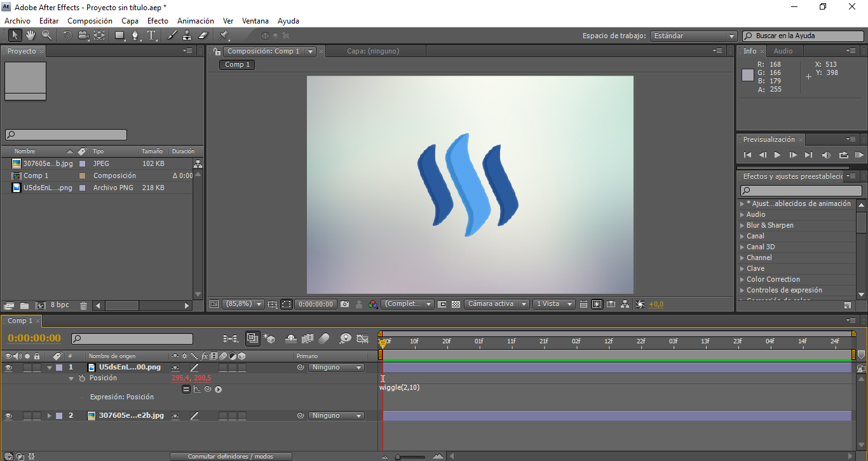Select the Rotation tool
Image resolution: width=868 pixels, height=461 pixels.
(x=67, y=36)
